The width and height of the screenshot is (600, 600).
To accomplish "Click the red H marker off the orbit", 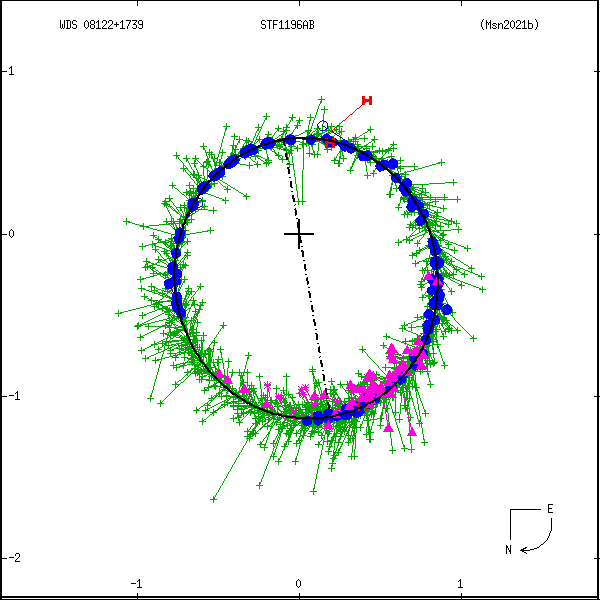I will pos(367,100).
